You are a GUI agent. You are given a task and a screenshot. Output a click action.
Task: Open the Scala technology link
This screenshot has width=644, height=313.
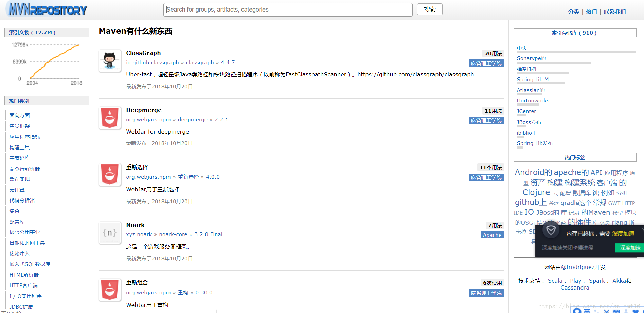point(555,281)
